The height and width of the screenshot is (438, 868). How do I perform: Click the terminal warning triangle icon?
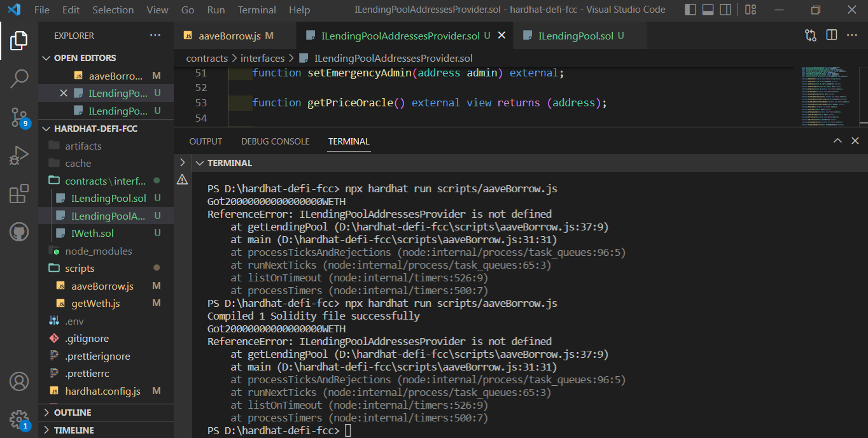click(x=182, y=180)
